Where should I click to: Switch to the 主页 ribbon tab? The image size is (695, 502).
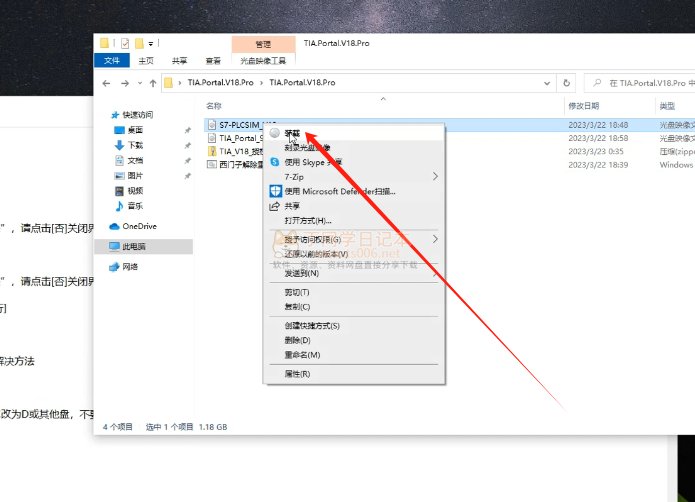pos(146,61)
